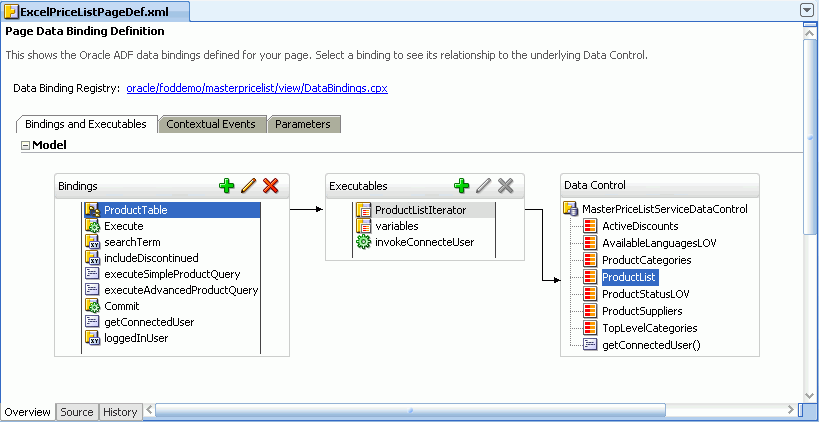Click the red X delete icon in Bindings
This screenshot has height=422, width=819.
(271, 186)
